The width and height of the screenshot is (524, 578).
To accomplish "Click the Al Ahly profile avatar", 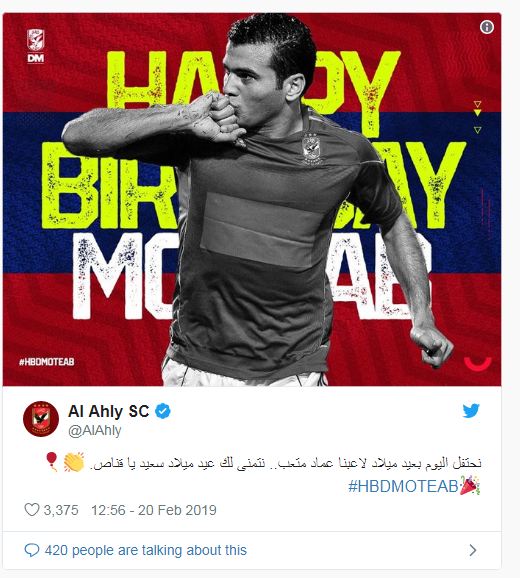I will pos(41,419).
